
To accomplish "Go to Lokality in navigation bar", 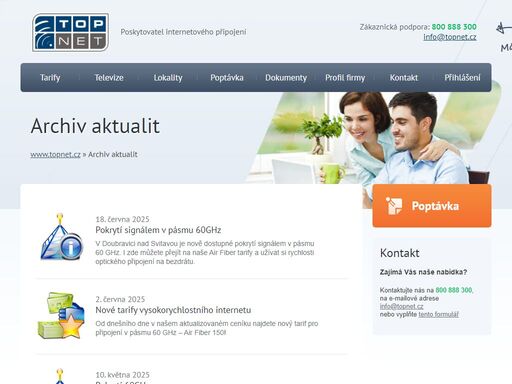I will point(168,78).
